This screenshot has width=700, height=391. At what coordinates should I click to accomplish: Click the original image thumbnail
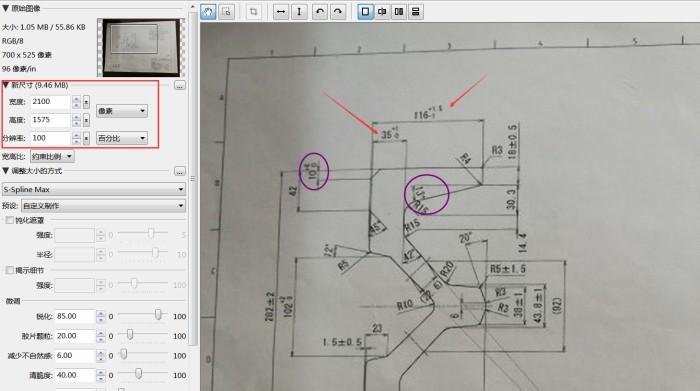[141, 48]
